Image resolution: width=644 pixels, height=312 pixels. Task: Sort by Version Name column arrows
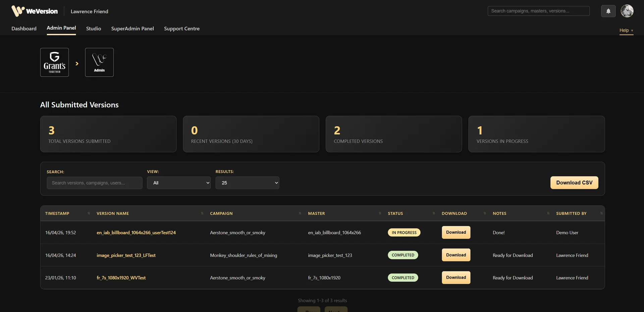[x=202, y=213]
